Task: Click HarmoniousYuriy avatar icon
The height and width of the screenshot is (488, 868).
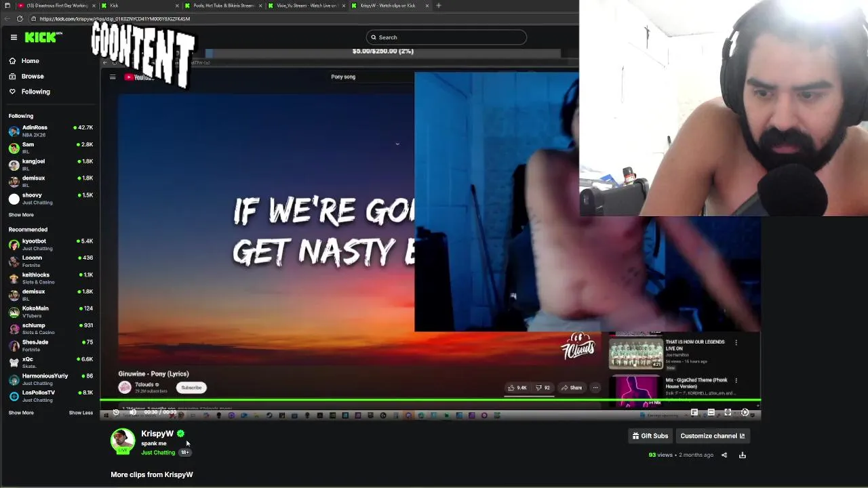Action: (14, 379)
